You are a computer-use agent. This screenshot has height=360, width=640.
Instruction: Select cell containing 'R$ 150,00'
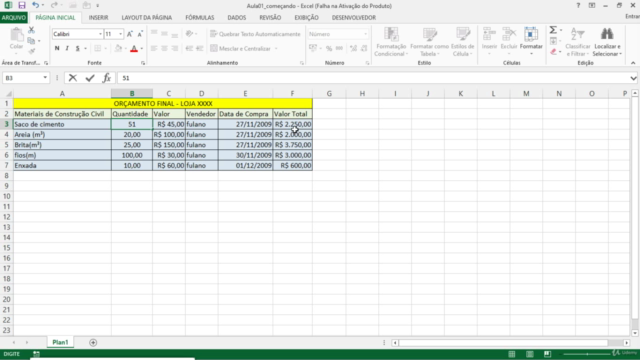(169, 144)
